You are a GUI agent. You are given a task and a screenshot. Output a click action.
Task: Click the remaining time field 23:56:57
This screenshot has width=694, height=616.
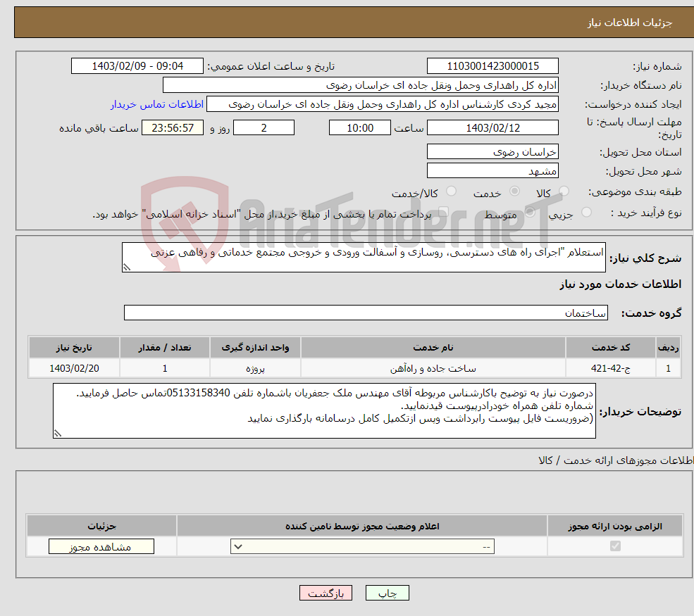point(173,128)
